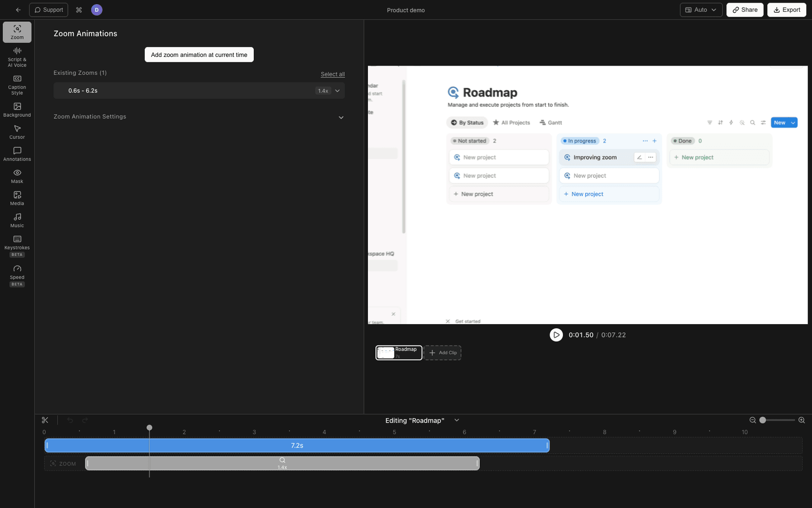Open the Mask panel
Viewport: 812px width, 508px height.
(x=17, y=176)
